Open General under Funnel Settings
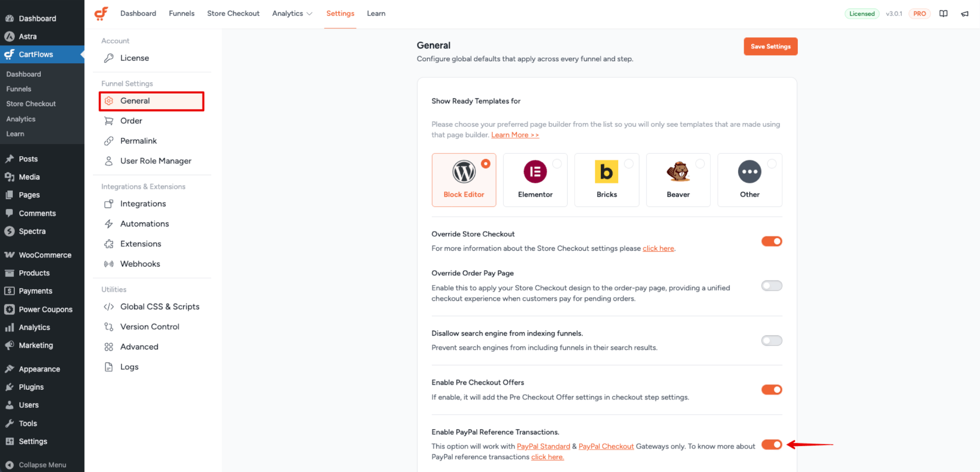The height and width of the screenshot is (472, 980). coord(152,101)
